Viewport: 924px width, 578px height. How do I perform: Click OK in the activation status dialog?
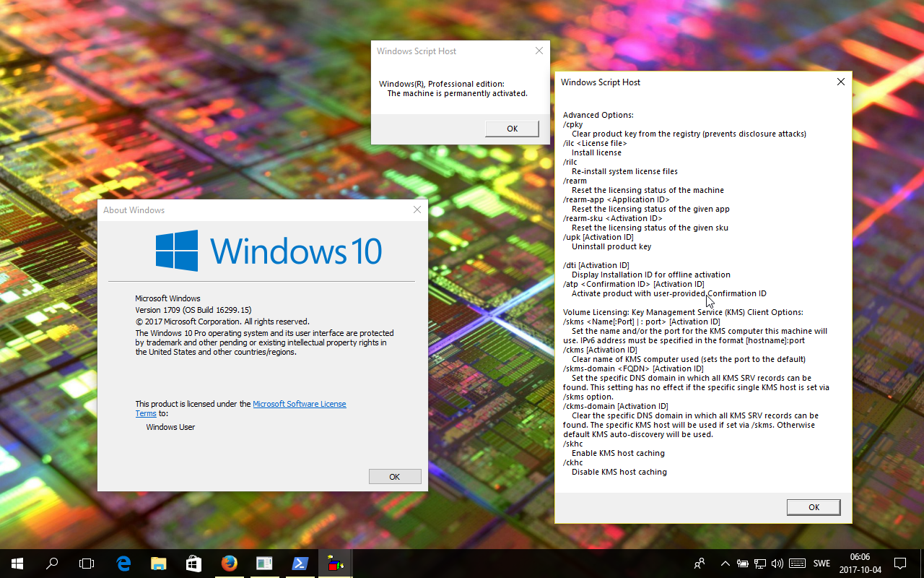512,129
